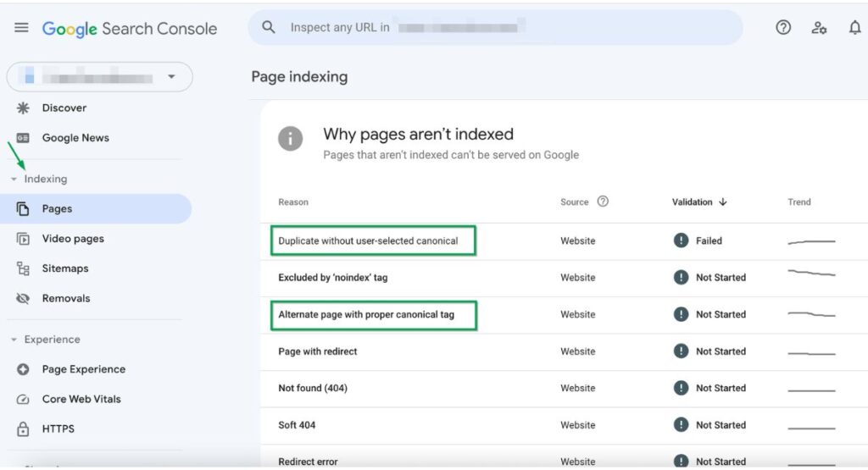Click trend sparkline for Duplicate without canonical row
Screen dimensions: 868x470
click(811, 241)
